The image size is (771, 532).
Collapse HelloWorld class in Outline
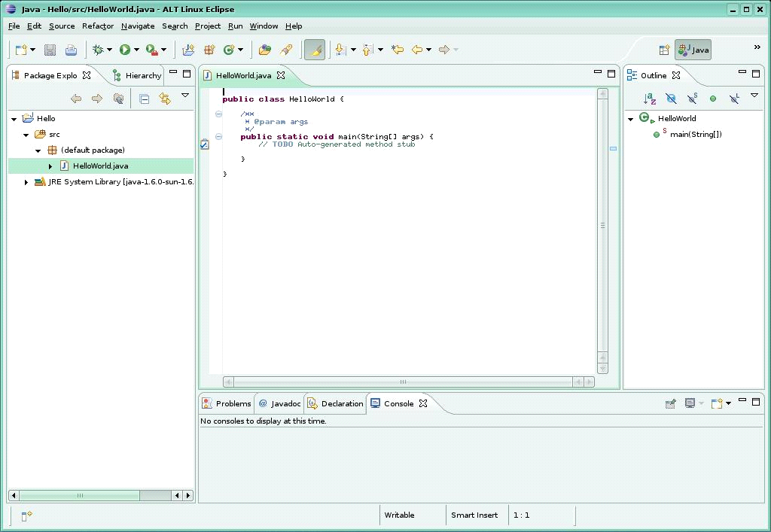click(x=631, y=119)
